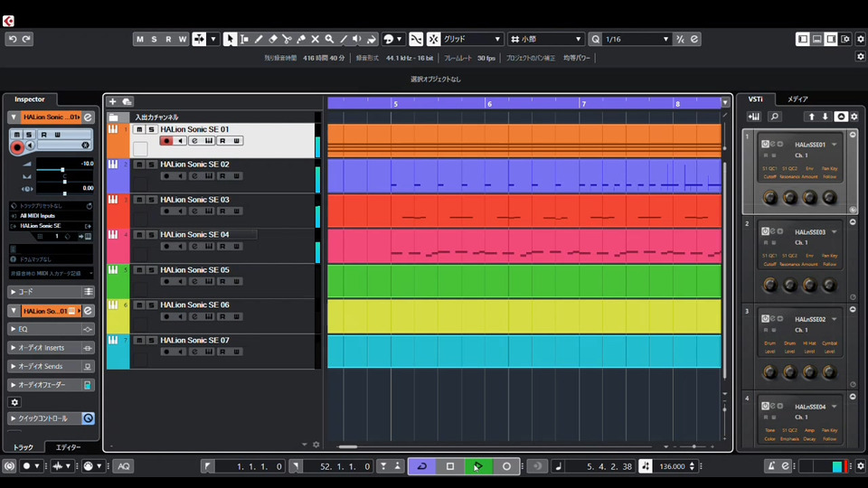Click the Add Track plus icon

coord(112,101)
